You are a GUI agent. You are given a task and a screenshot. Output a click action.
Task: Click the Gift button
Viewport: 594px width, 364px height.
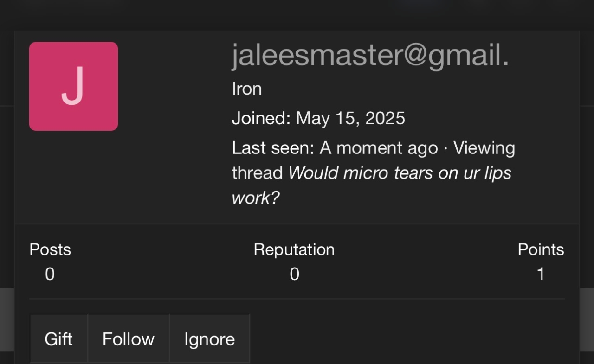click(58, 338)
